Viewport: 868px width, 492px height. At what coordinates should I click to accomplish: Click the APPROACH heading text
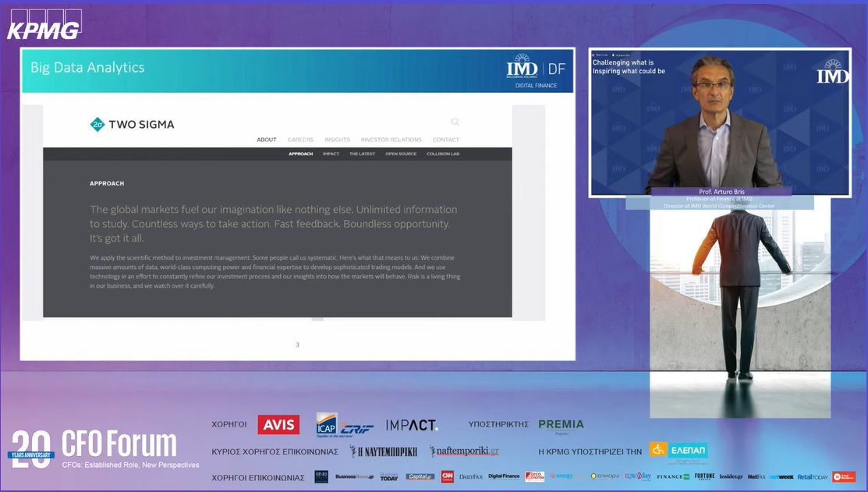107,183
